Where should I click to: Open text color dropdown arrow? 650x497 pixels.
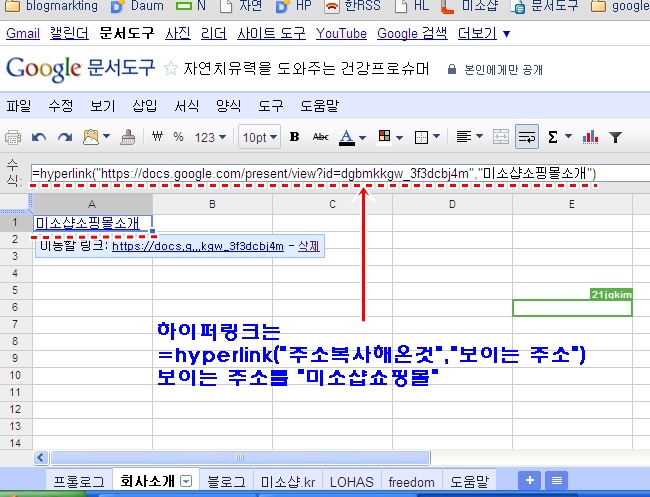pyautogui.click(x=362, y=138)
